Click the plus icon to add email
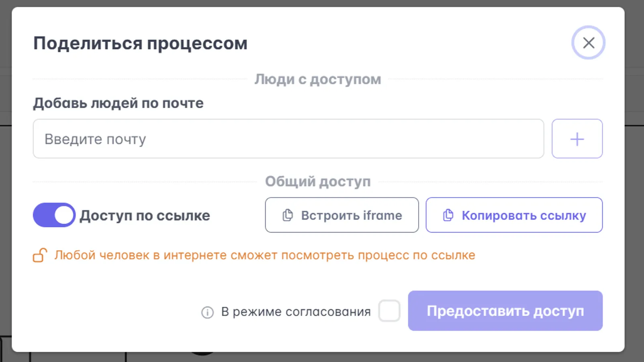The width and height of the screenshot is (644, 362). pyautogui.click(x=577, y=139)
